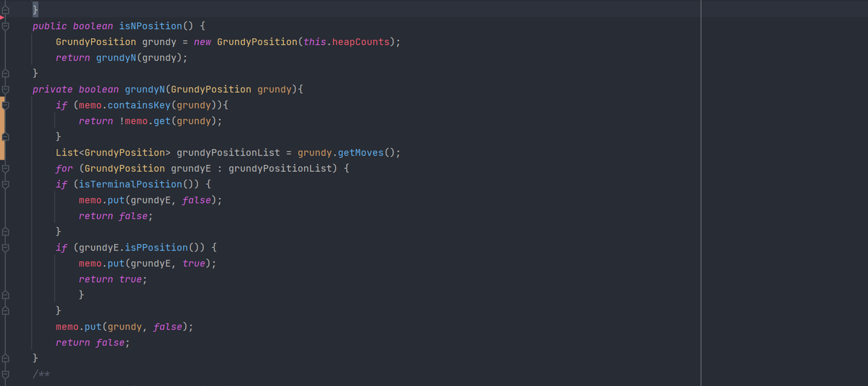Click the getMoves method call
This screenshot has width=868, height=386.
pyautogui.click(x=361, y=153)
